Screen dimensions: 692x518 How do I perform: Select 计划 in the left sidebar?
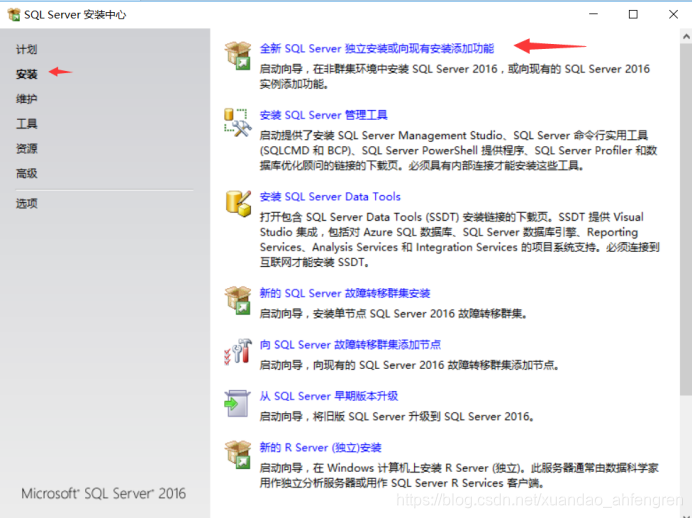[x=26, y=49]
